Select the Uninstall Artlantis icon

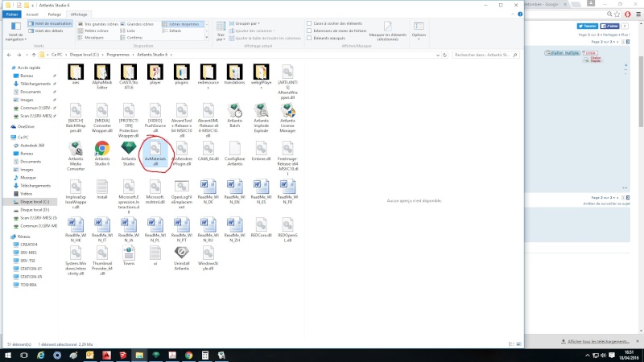coord(182,258)
